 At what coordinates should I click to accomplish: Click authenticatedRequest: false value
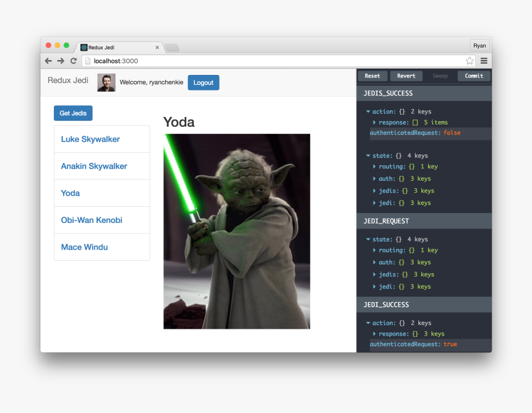[x=452, y=133]
